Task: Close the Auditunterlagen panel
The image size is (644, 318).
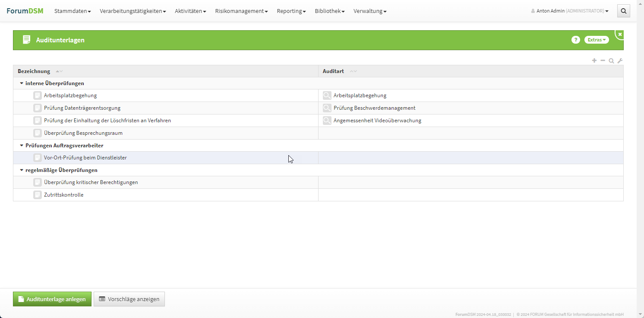Action: click(620, 34)
